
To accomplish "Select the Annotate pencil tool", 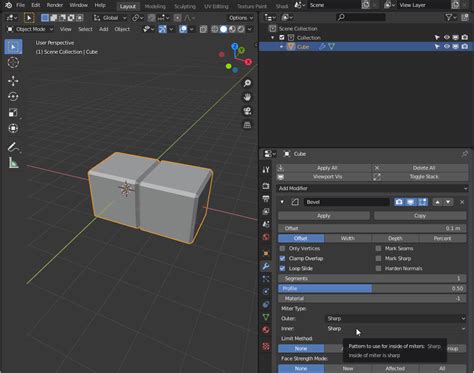I will point(13,147).
